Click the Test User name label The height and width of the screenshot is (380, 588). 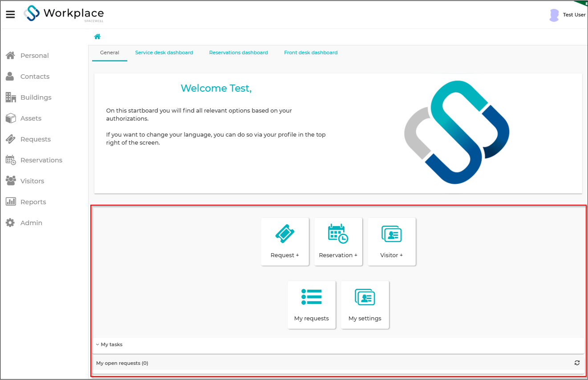pyautogui.click(x=574, y=15)
